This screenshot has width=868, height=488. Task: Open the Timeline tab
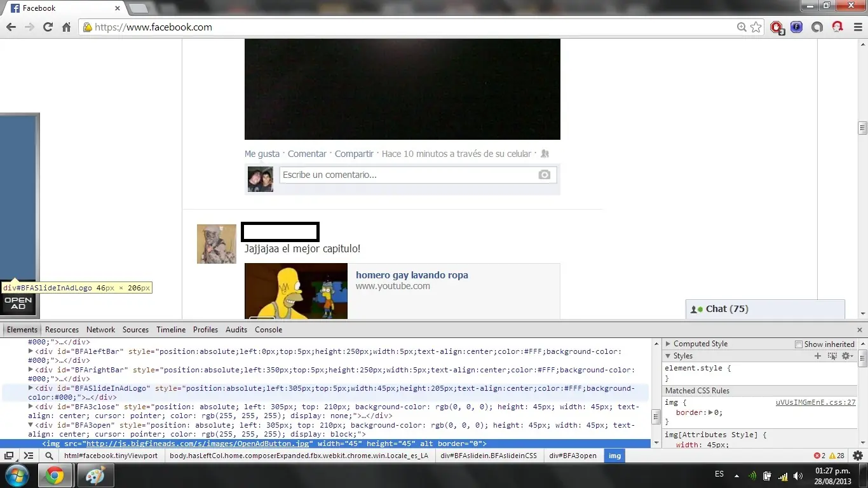[x=171, y=330]
